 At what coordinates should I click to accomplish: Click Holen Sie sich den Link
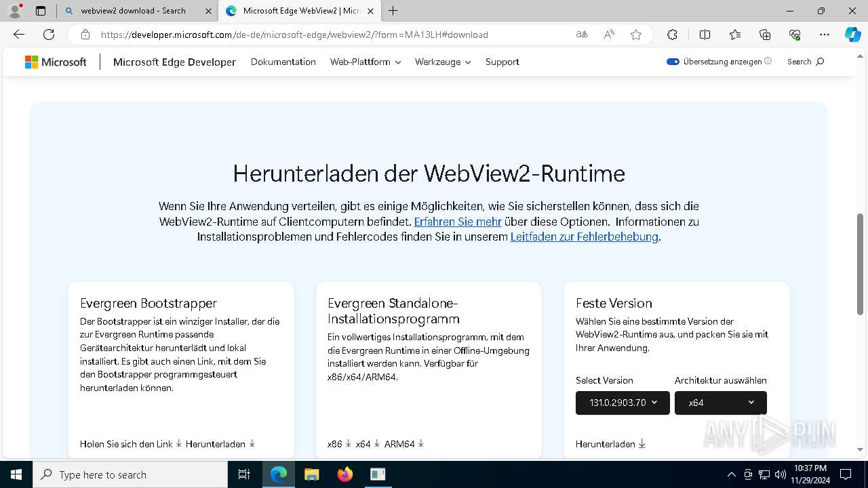[131, 444]
